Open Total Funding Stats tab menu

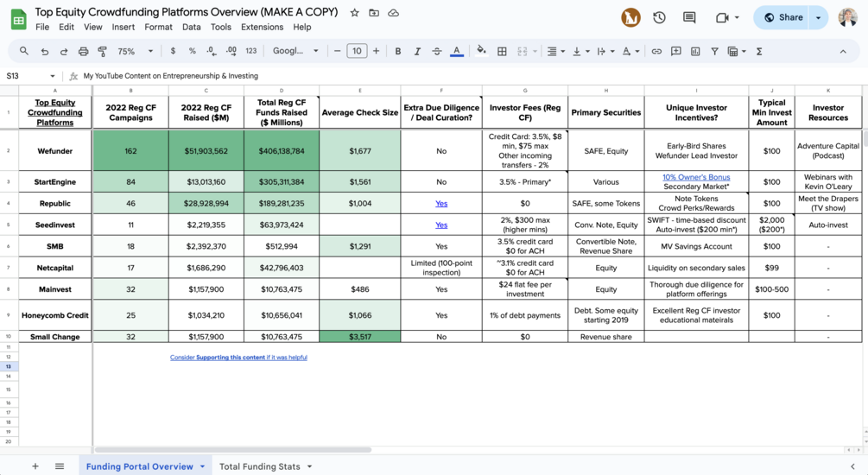(309, 466)
